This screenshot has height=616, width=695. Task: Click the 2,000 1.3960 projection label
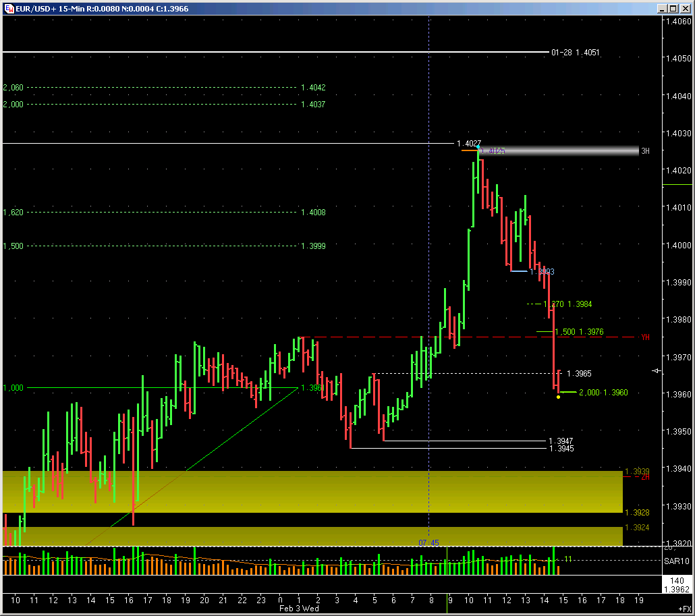click(603, 392)
